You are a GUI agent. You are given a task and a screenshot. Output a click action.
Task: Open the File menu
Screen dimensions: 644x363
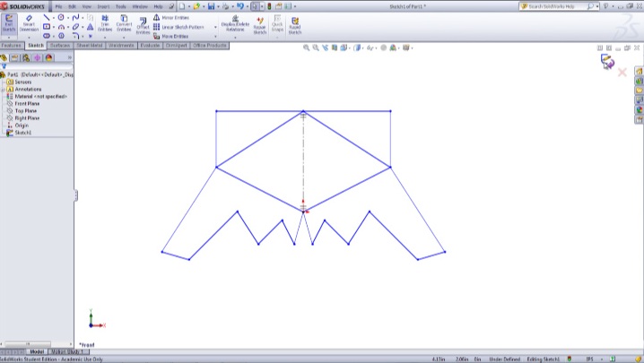pos(58,6)
